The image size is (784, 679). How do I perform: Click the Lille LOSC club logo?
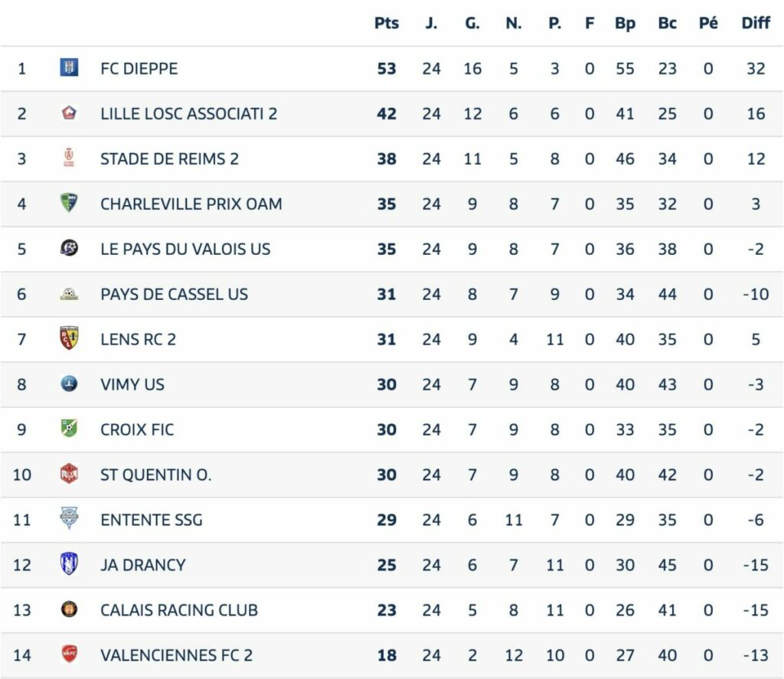(x=69, y=113)
